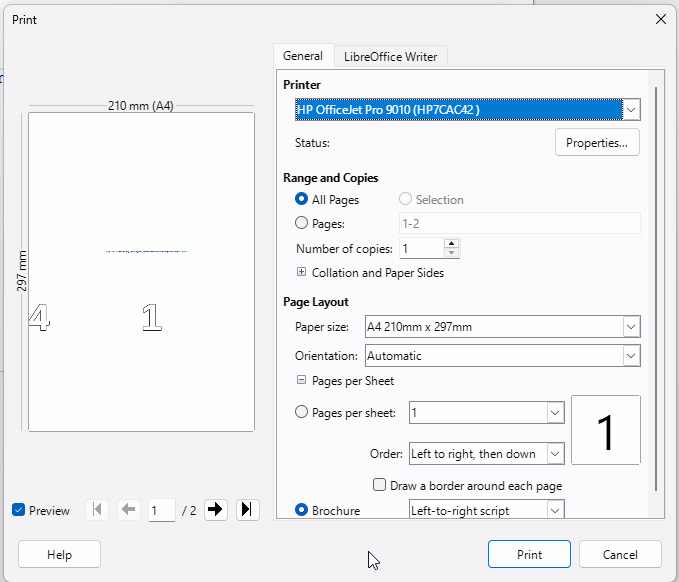
Task: Advance to the next preview page
Action: [x=215, y=510]
